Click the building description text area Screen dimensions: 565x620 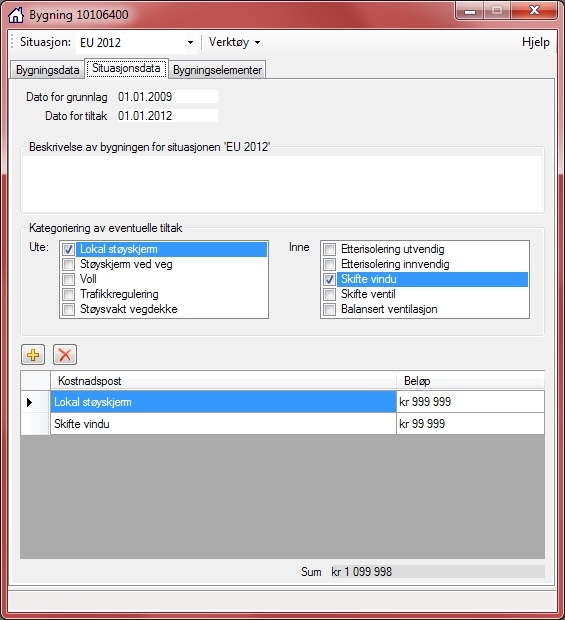(x=282, y=184)
